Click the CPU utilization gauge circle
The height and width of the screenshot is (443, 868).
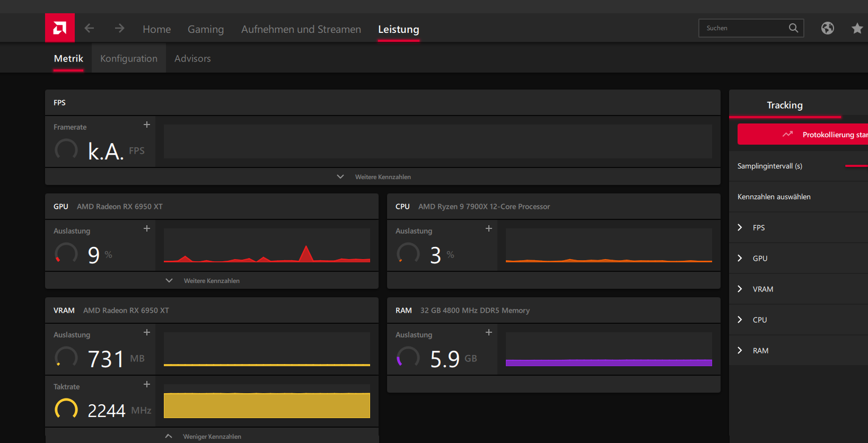(408, 254)
